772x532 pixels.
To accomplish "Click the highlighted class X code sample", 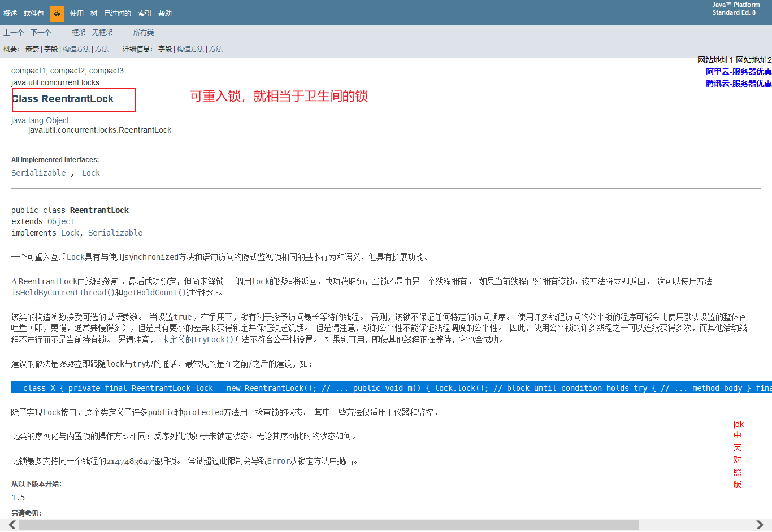I will click(x=392, y=388).
